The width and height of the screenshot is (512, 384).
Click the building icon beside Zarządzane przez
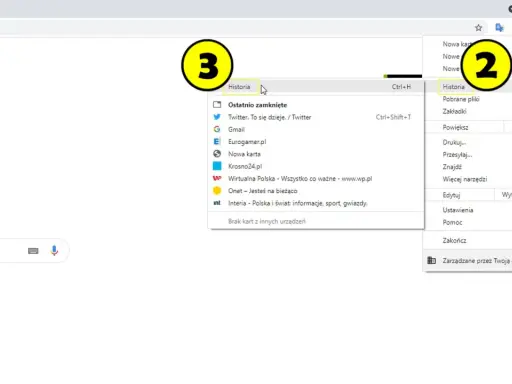[432, 260]
